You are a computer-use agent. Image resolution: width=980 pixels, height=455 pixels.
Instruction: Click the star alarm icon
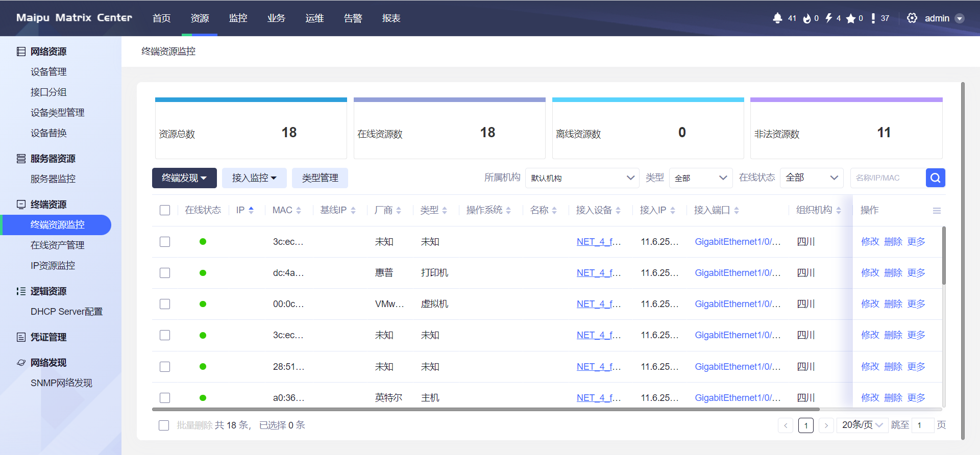851,18
